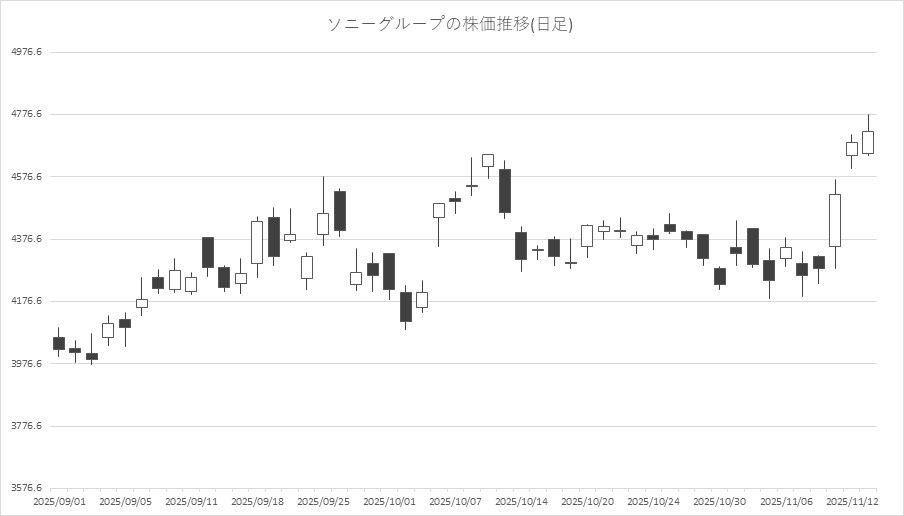Viewport: 904px width, 516px height.
Task: Click the 2025/09/18 date label
Action: (x=257, y=500)
